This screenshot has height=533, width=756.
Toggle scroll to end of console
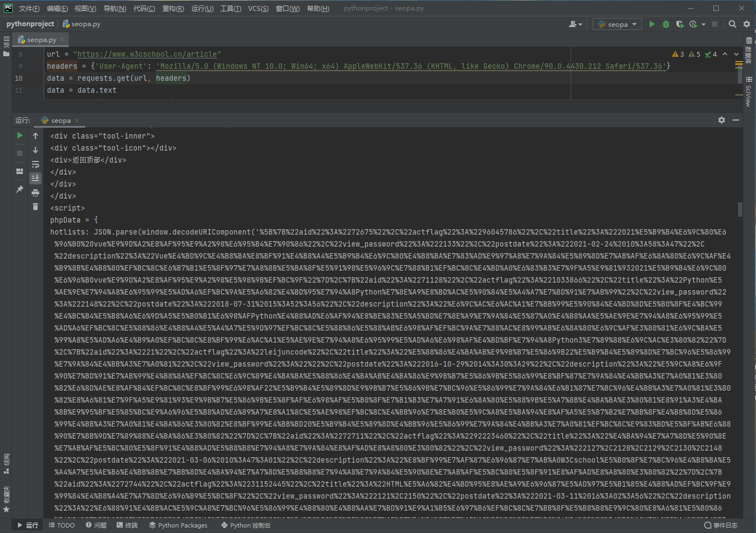(x=35, y=178)
